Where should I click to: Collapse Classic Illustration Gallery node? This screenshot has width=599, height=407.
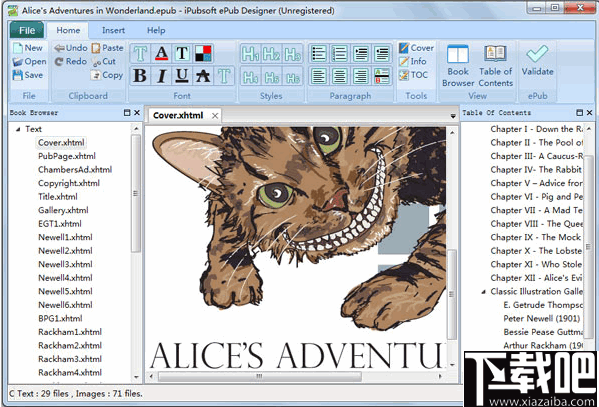pyautogui.click(x=483, y=292)
